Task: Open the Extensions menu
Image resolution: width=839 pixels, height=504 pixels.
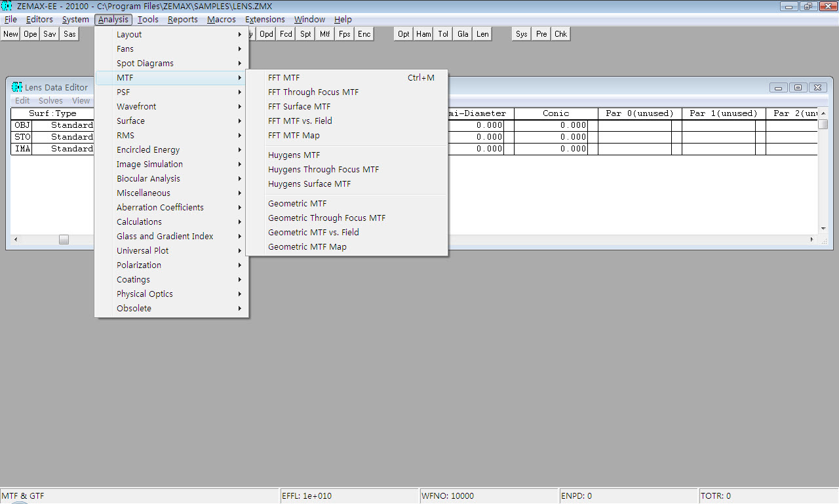Action: click(265, 20)
